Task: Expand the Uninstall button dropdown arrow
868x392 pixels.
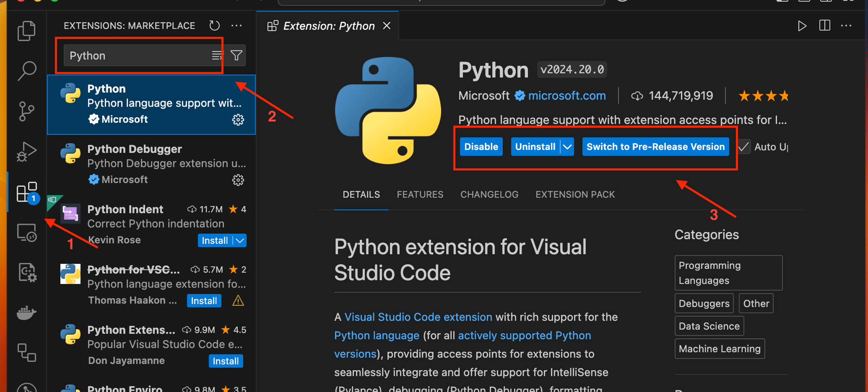Action: point(567,147)
